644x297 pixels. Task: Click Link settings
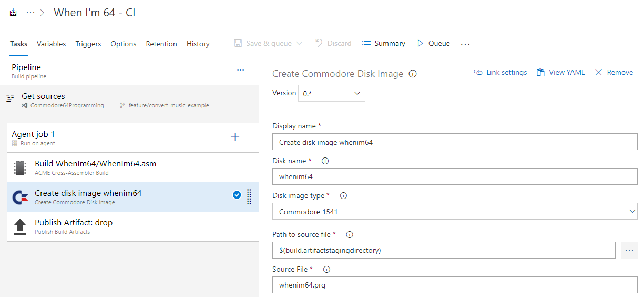[500, 73]
